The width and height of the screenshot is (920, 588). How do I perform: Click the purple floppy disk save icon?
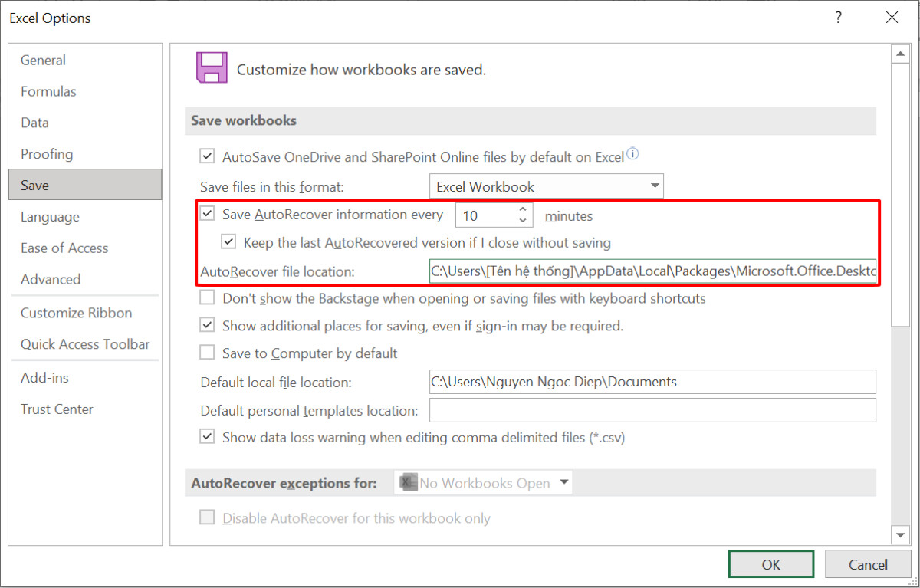211,67
